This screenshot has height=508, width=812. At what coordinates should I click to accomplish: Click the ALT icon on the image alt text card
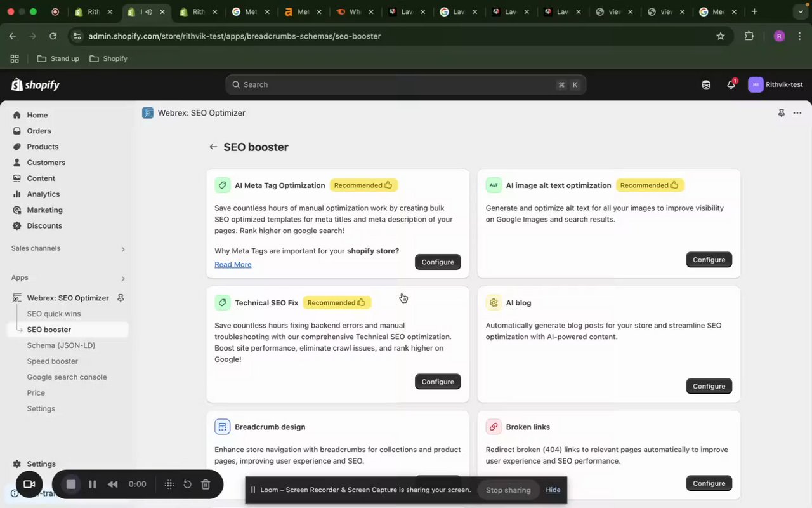coord(494,185)
